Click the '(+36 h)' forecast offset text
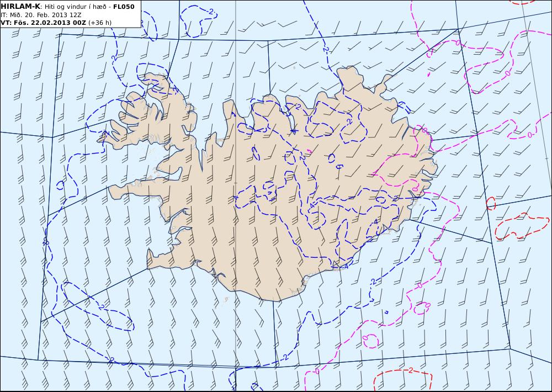The image size is (552, 392). 100,23
